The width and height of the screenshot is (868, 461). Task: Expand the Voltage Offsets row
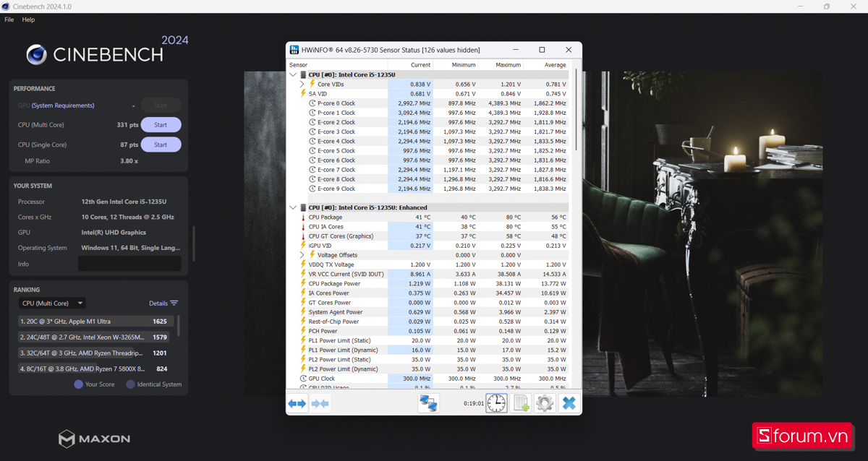coord(302,255)
